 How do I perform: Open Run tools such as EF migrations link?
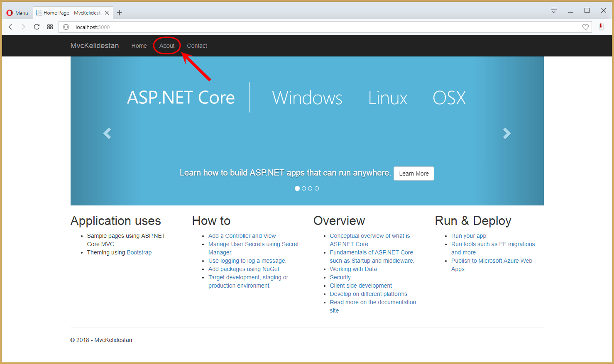coord(493,248)
